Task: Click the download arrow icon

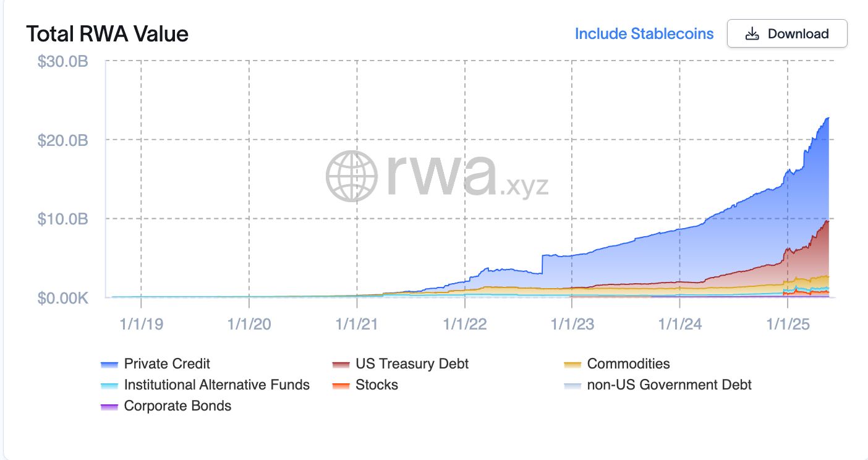Action: pyautogui.click(x=752, y=34)
